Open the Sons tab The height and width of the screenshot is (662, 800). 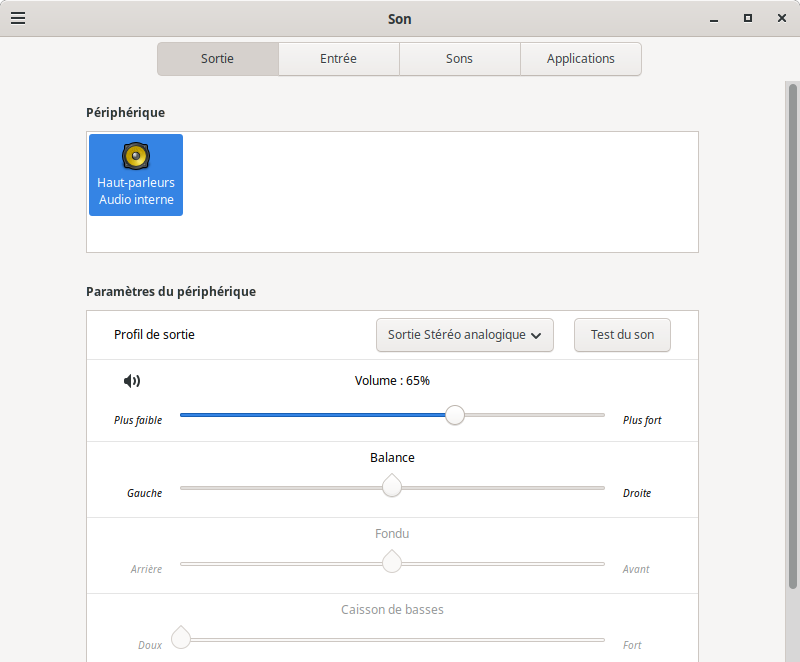click(460, 59)
